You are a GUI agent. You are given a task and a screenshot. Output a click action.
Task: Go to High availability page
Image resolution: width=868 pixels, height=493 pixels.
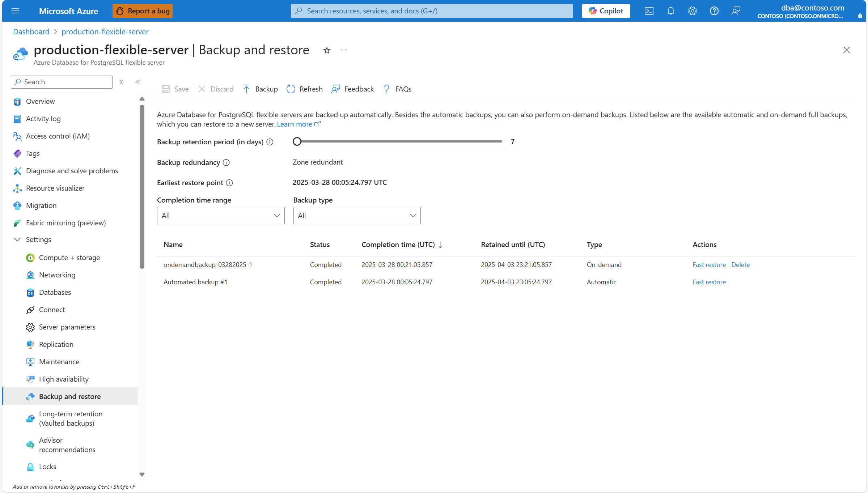pos(64,379)
